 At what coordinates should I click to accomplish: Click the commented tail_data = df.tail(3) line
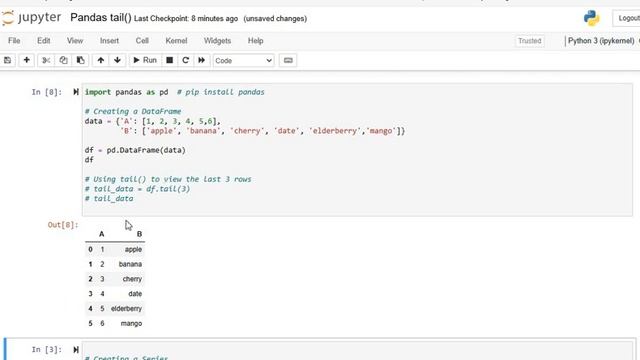(137, 189)
